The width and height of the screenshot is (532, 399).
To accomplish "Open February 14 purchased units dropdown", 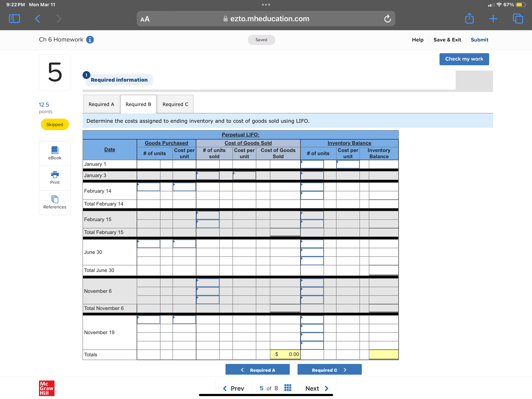I will pyautogui.click(x=148, y=187).
